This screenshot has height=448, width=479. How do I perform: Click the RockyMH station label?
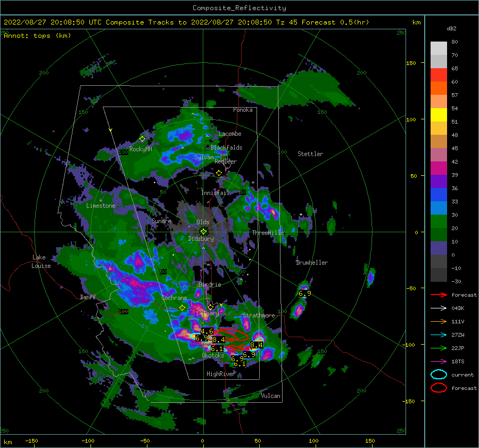point(141,149)
